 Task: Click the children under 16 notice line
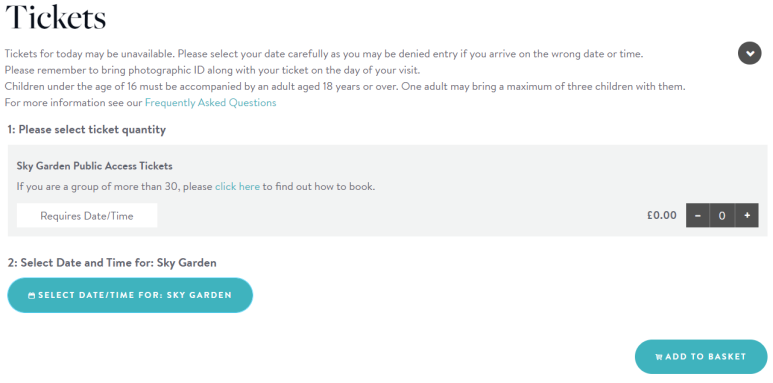pyautogui.click(x=345, y=87)
